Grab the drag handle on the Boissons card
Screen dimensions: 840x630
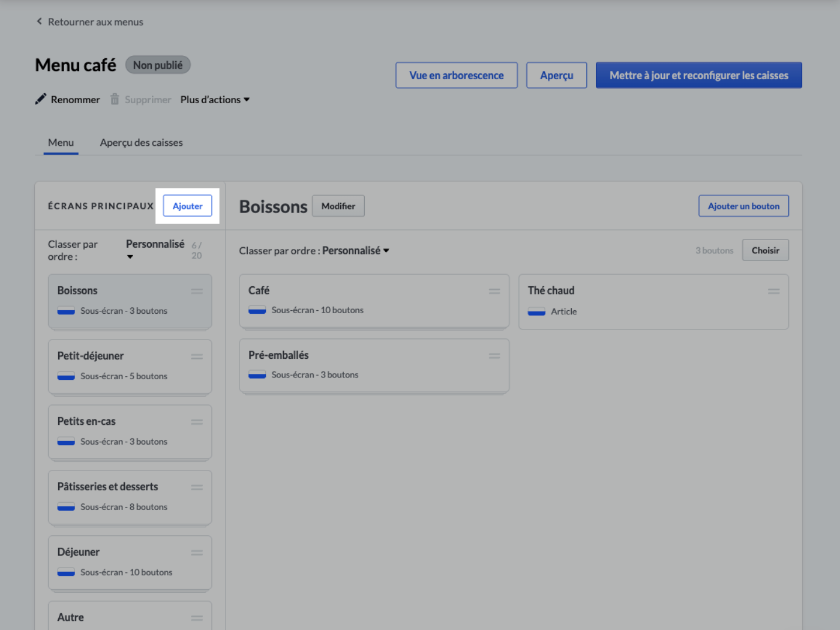tap(197, 291)
